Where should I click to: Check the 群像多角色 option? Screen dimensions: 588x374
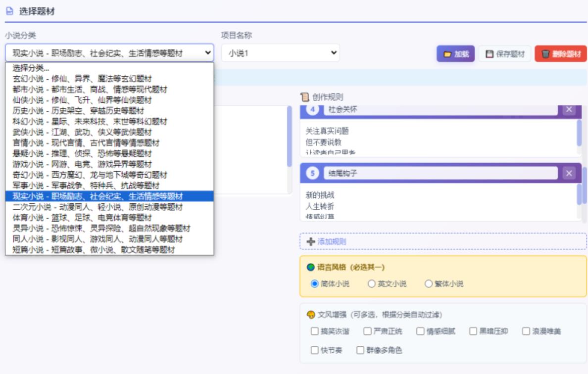(360, 350)
